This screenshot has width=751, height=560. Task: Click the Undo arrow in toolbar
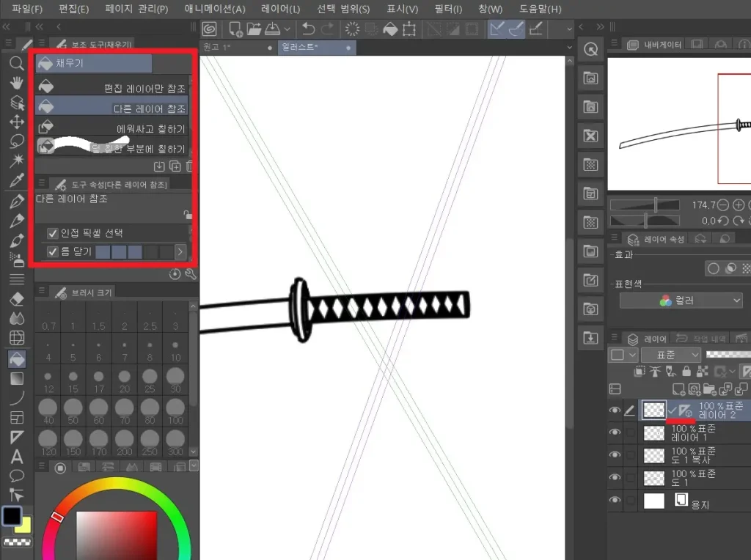click(x=308, y=29)
